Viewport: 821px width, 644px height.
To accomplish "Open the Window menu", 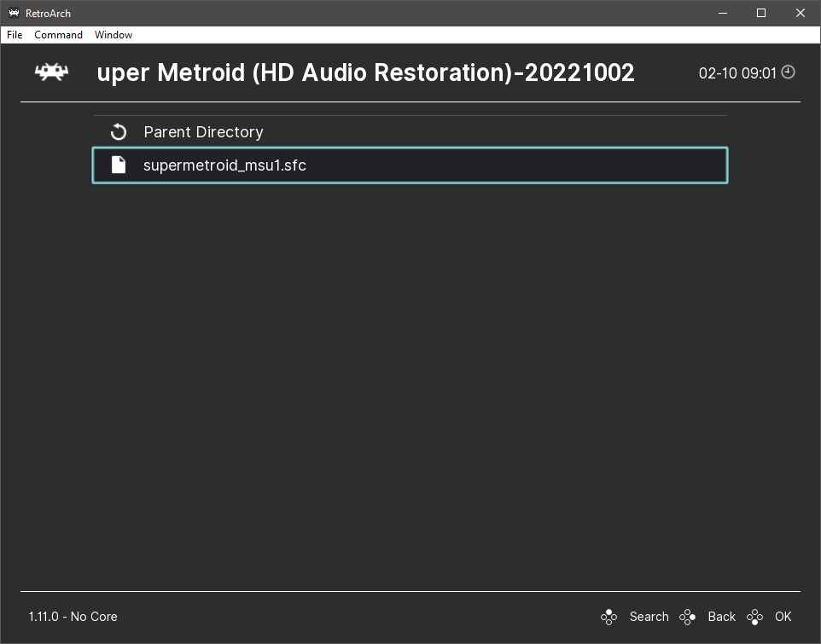I will [114, 35].
